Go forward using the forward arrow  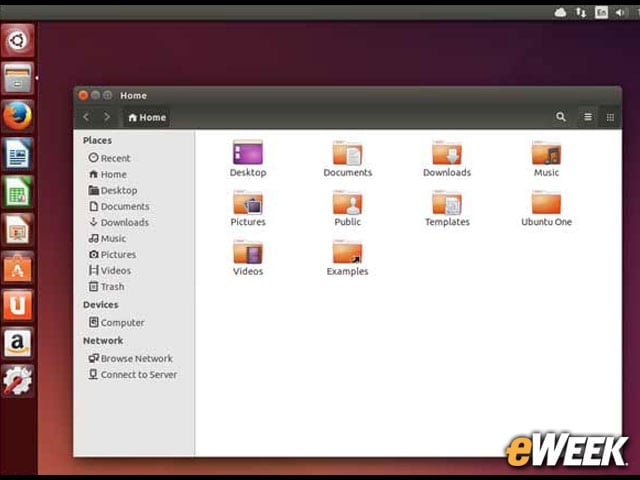click(107, 117)
